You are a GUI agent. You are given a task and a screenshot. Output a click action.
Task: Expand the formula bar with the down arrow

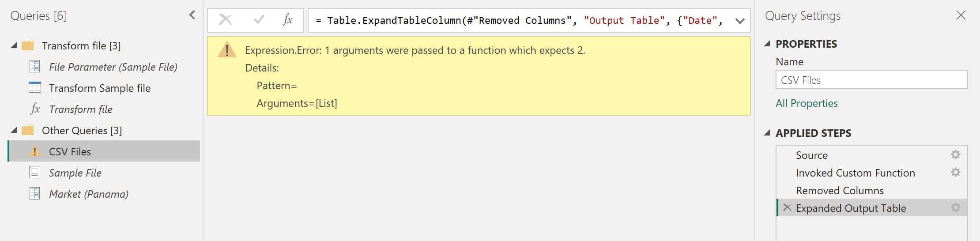(x=740, y=21)
